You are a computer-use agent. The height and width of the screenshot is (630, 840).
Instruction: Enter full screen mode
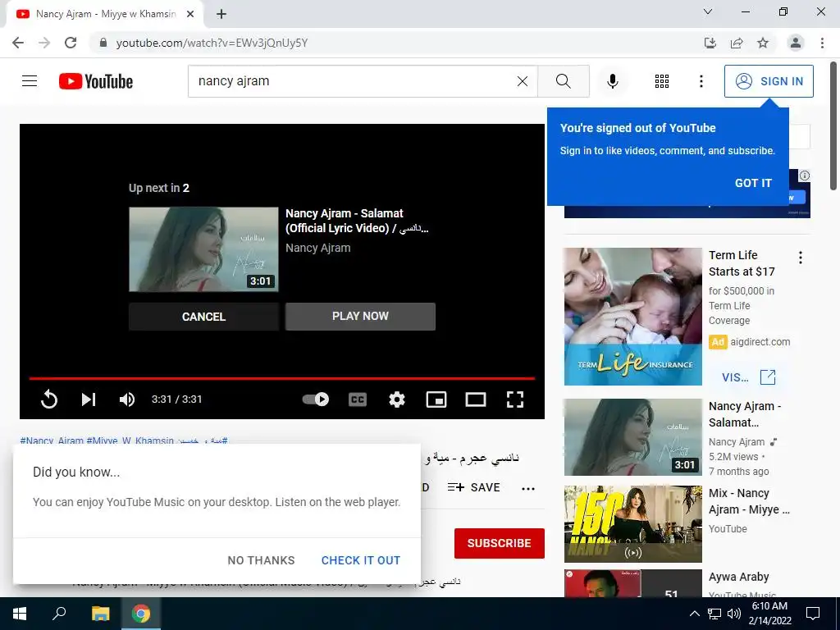click(x=515, y=399)
